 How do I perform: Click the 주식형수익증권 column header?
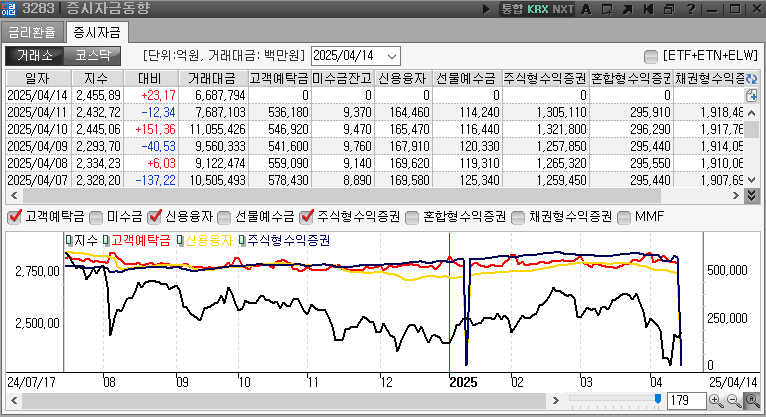coord(545,79)
